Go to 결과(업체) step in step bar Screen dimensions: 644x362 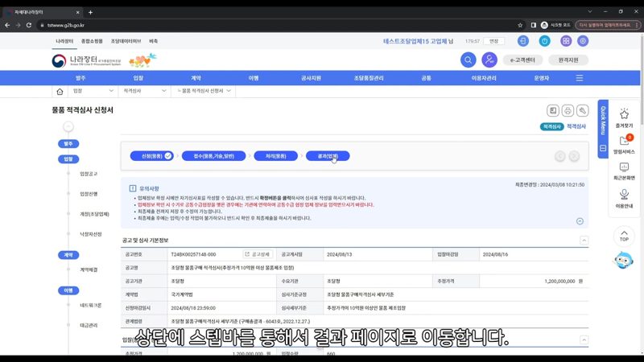(328, 156)
